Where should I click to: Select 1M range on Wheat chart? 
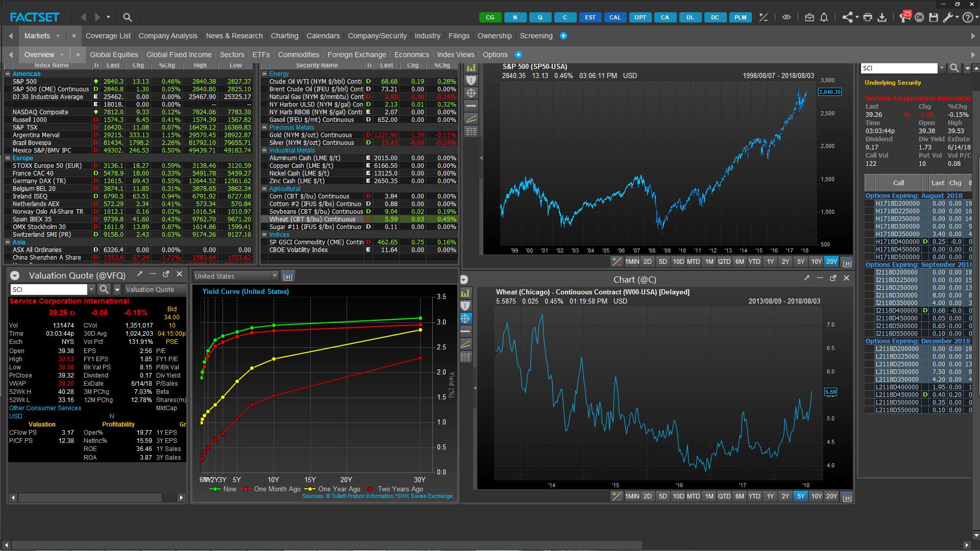[709, 496]
